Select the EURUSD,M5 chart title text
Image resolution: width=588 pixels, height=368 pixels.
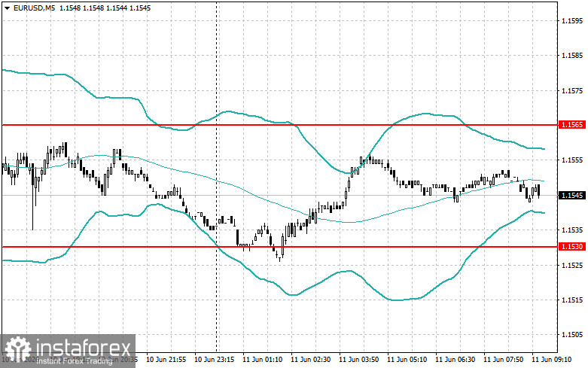[x=34, y=8]
